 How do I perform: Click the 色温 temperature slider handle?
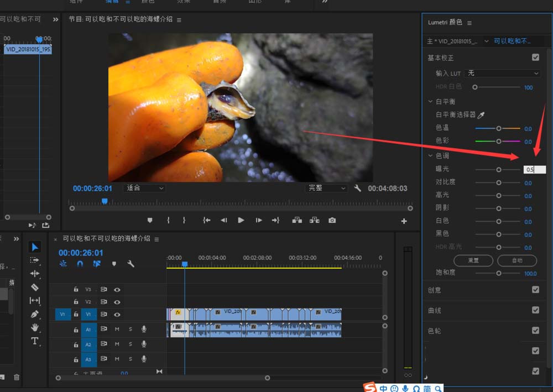499,129
